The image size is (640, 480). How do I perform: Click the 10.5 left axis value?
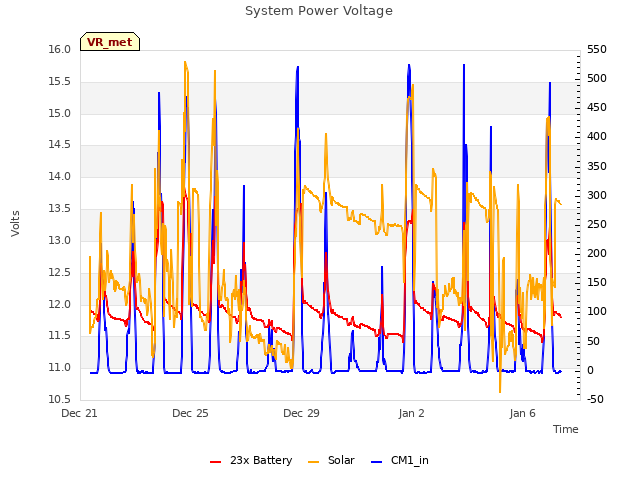click(60, 399)
